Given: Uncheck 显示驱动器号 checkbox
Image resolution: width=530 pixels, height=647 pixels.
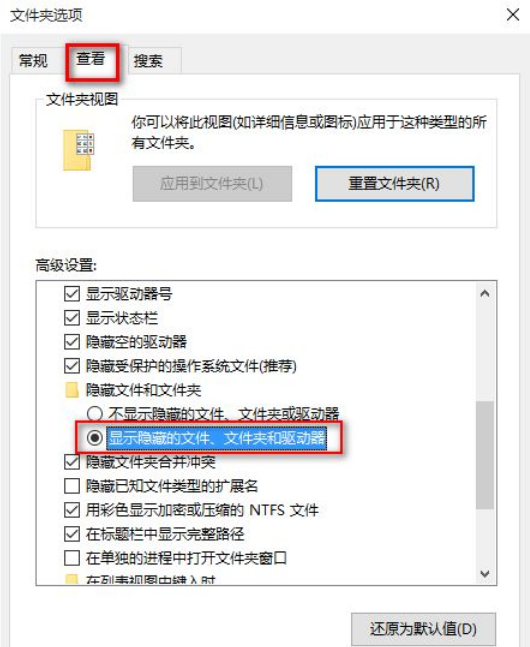Looking at the screenshot, I should [x=72, y=294].
